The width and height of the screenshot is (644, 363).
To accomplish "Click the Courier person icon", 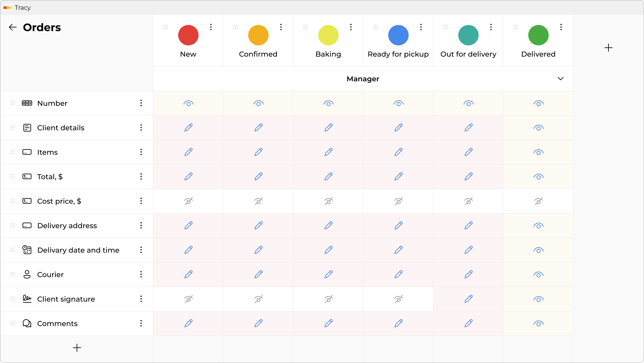I will pos(27,275).
